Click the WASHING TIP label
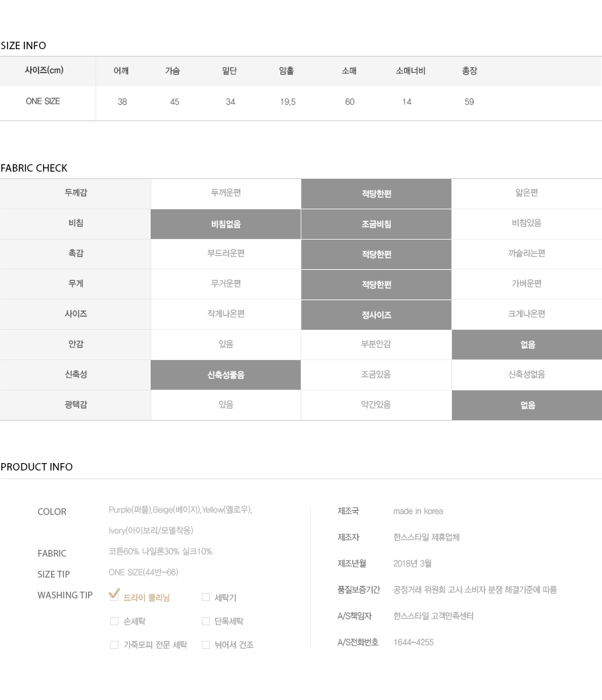 click(65, 595)
